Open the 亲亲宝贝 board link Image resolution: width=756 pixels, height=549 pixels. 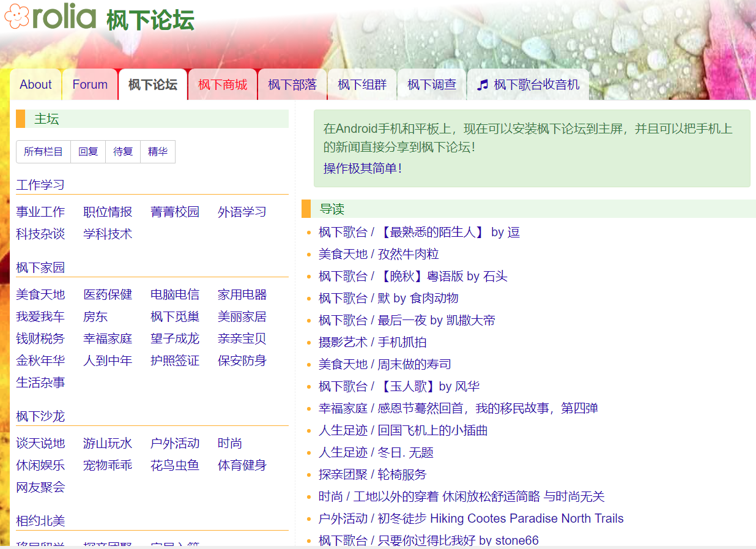pos(242,338)
